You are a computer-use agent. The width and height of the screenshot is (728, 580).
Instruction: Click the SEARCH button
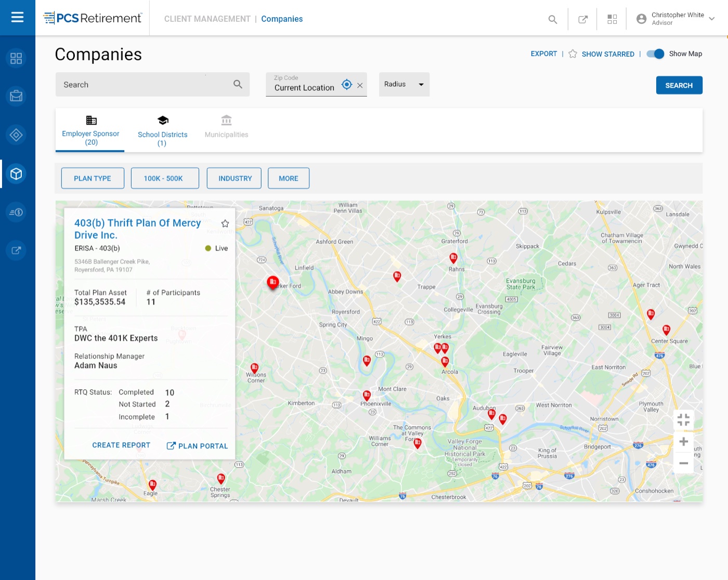click(x=679, y=85)
